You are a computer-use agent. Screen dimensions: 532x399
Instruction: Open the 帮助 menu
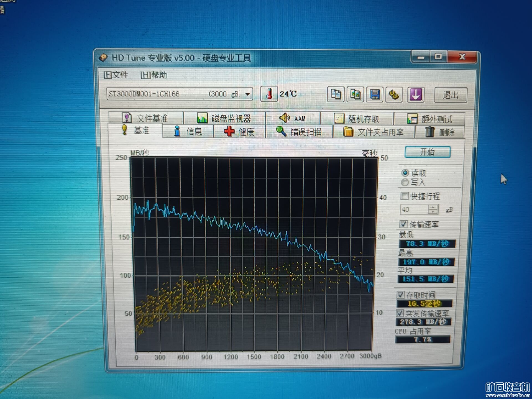click(154, 75)
